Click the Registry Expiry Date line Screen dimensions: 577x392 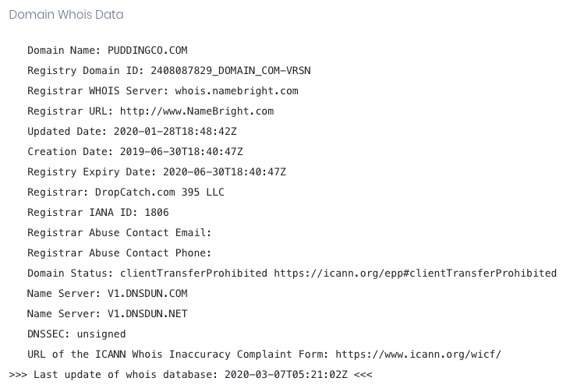157,172
